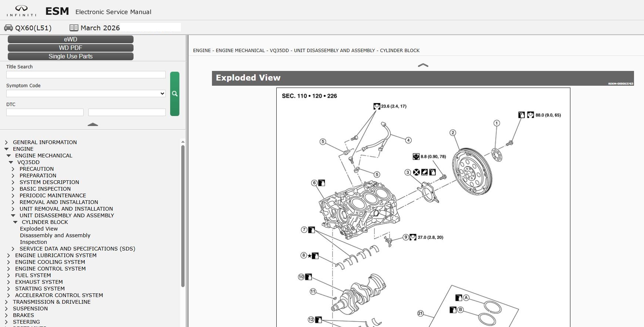Image resolution: width=644 pixels, height=327 pixels.
Task: Click the green search magnifier button
Action: 175,94
